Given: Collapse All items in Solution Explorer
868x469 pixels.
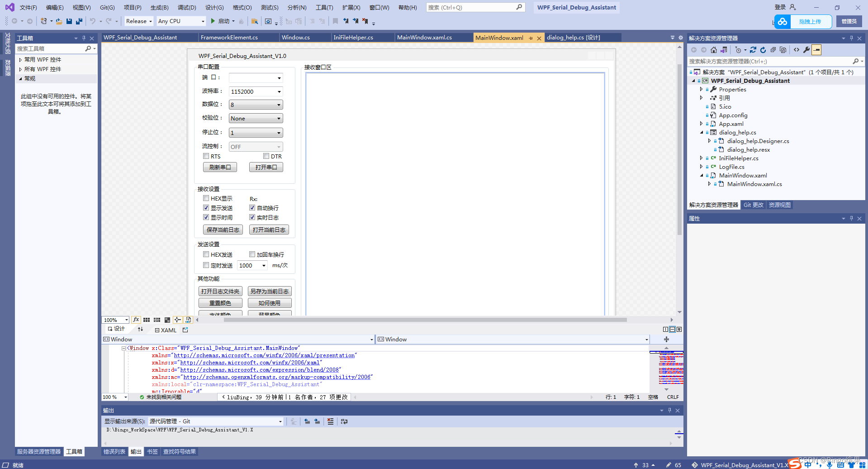Looking at the screenshot, I should point(773,50).
